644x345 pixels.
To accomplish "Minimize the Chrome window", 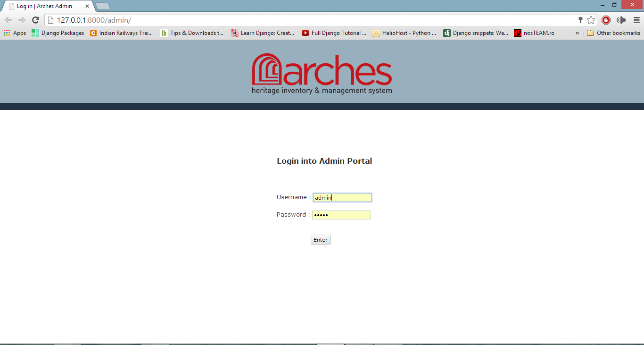I will tap(602, 4).
